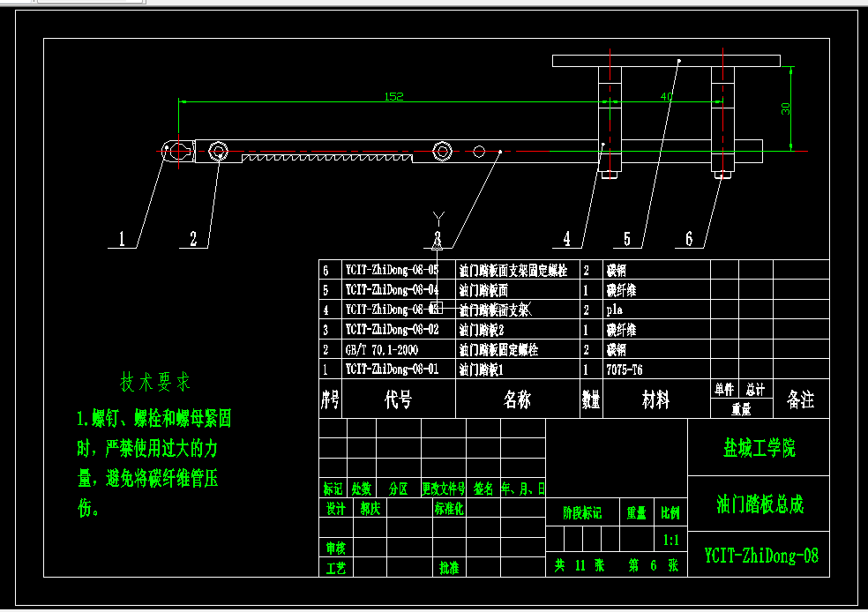Click part callout number 1 on its leader line

click(122, 238)
